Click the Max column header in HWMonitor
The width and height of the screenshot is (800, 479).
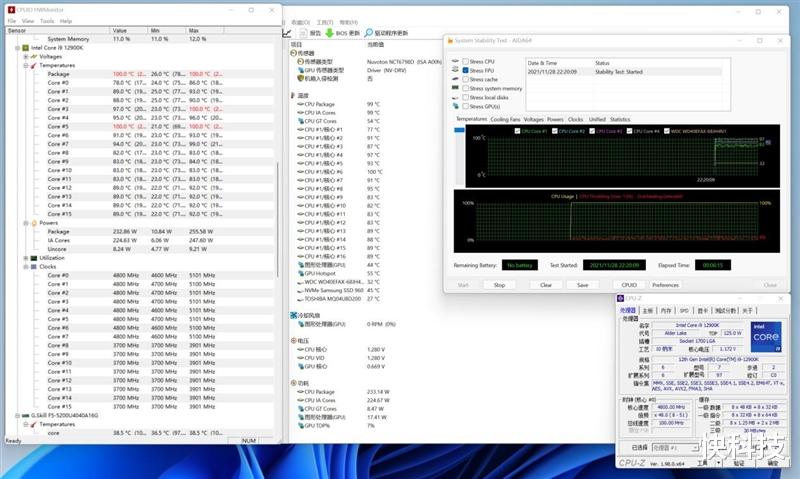tap(204, 31)
